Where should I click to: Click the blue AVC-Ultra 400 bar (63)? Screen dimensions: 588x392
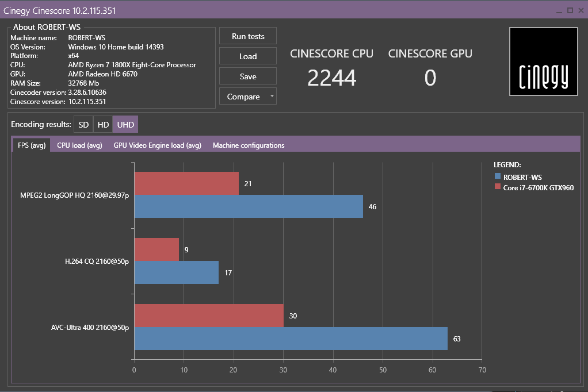[x=291, y=339]
